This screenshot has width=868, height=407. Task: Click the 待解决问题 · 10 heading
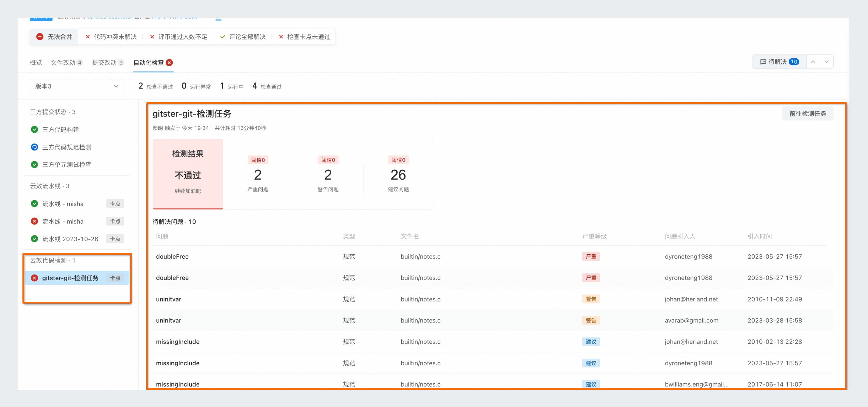pos(174,221)
